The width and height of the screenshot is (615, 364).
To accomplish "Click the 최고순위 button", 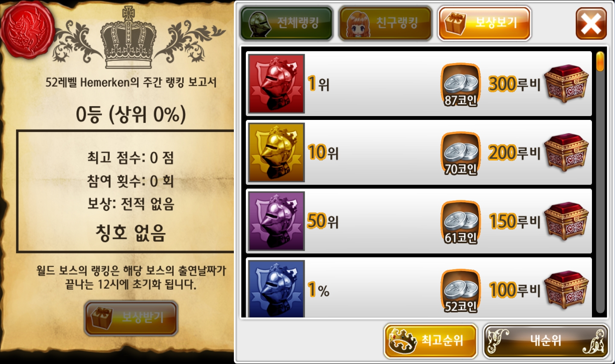I will (430, 341).
